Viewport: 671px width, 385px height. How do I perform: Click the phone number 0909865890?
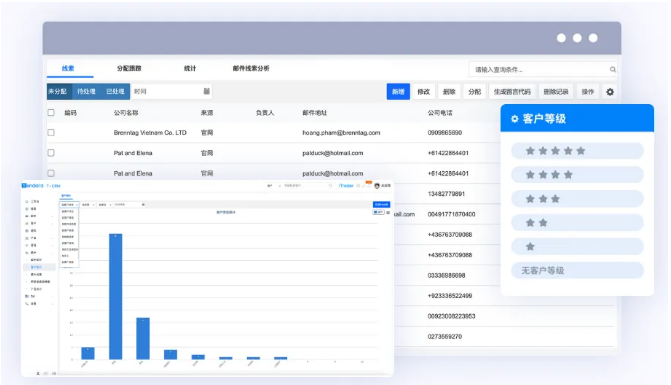[445, 133]
